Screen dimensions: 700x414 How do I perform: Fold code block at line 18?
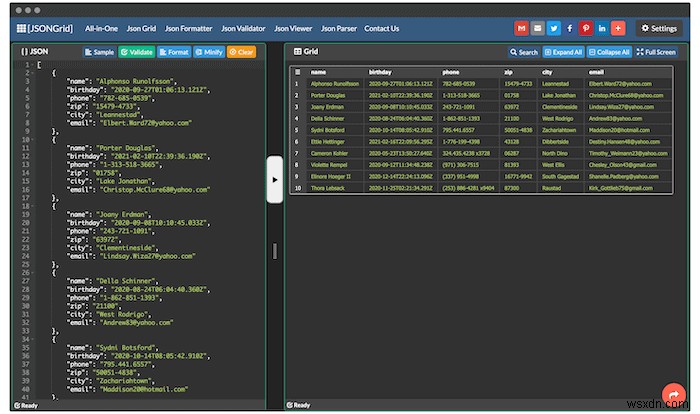[x=33, y=206]
